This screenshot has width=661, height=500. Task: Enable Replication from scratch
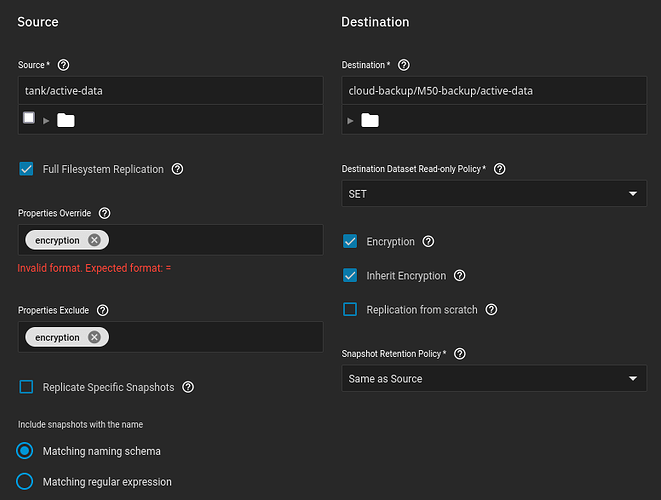(x=350, y=310)
